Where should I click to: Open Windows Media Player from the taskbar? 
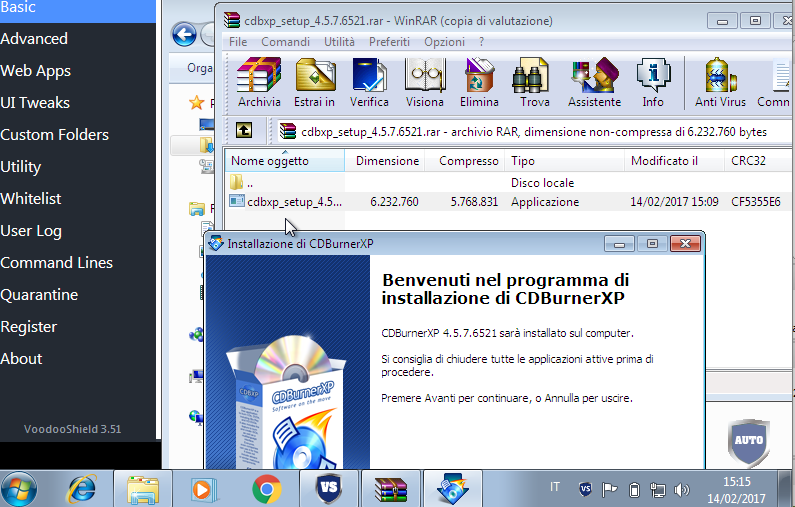point(203,489)
